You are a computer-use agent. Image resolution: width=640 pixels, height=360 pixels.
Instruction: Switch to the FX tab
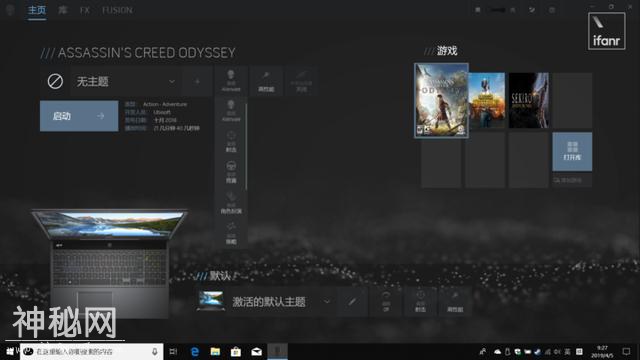point(84,10)
